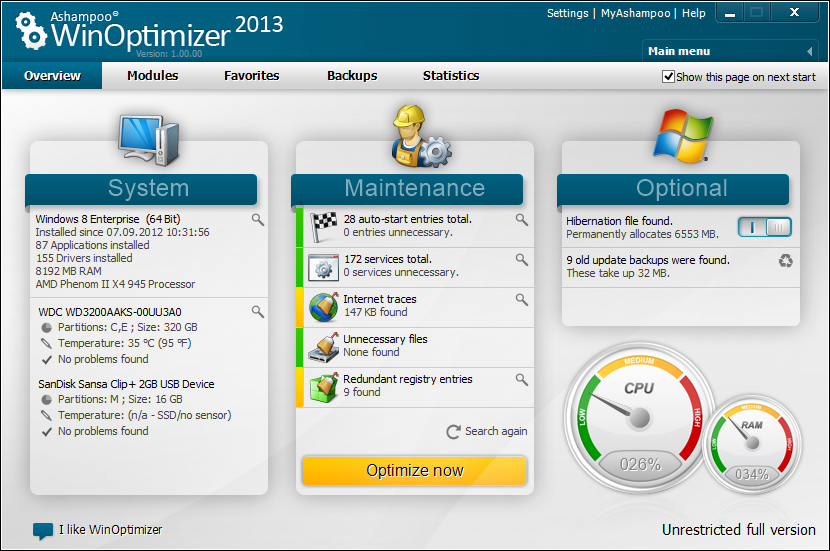Click WDC drive temperature thermometer icon
830x551 pixels.
click(x=47, y=344)
